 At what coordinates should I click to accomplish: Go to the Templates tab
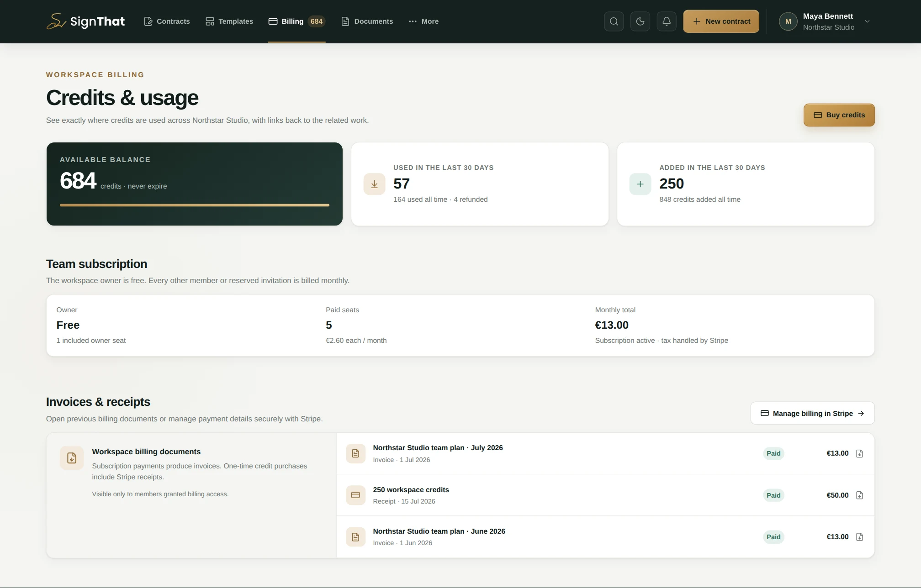(x=229, y=21)
